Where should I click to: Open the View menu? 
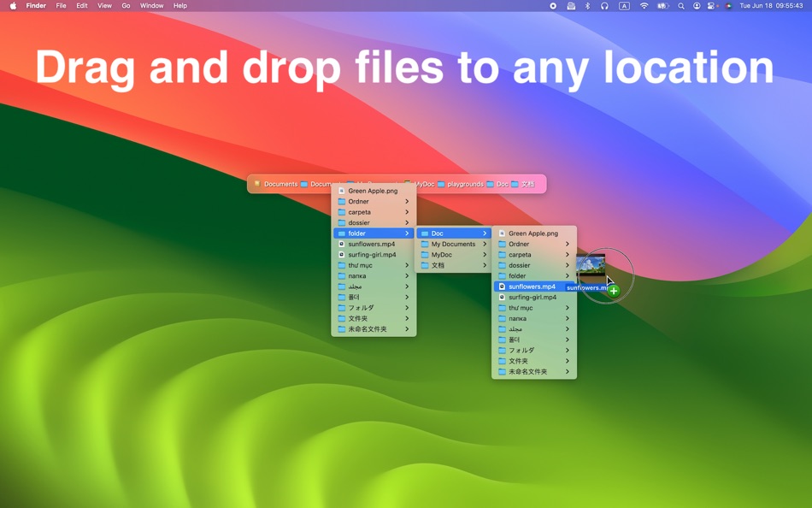click(x=104, y=6)
